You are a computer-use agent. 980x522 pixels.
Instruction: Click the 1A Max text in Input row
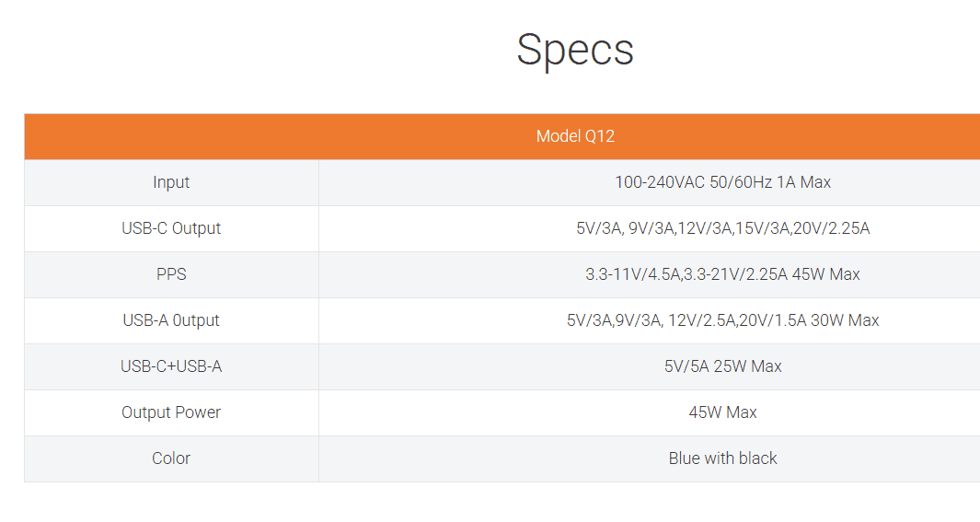pyautogui.click(x=804, y=182)
